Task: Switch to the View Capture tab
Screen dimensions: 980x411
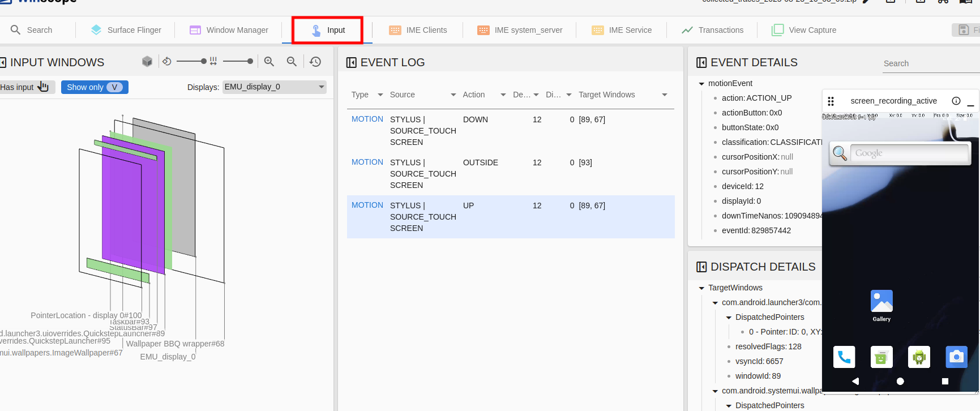Action: [804, 30]
